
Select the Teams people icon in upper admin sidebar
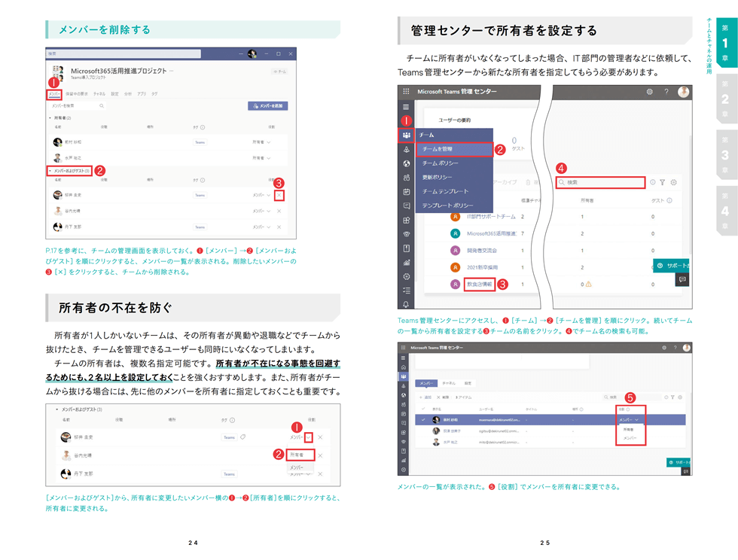pyautogui.click(x=406, y=135)
